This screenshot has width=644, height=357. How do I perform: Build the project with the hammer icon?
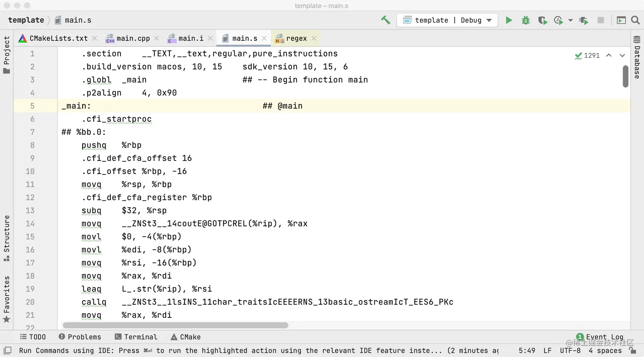click(x=385, y=20)
